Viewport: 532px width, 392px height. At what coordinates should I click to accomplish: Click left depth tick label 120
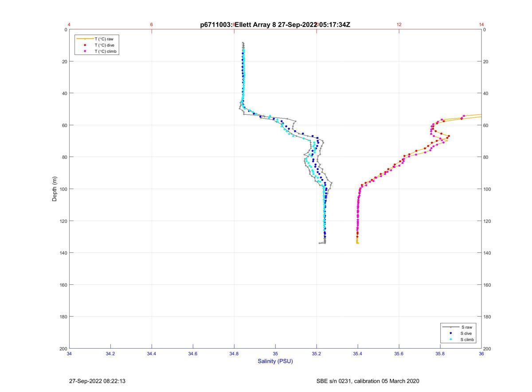tap(63, 221)
